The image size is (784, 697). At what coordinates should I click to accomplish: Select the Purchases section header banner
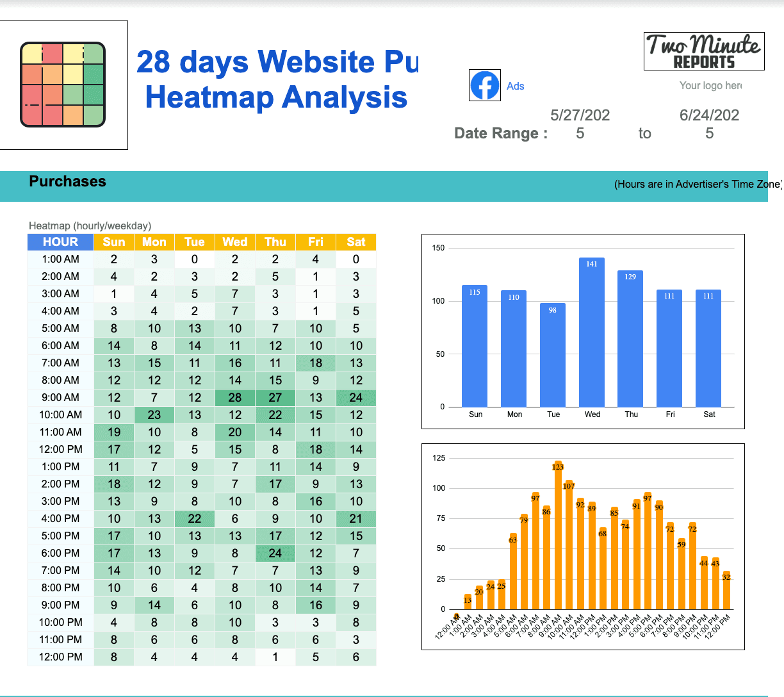[67, 182]
